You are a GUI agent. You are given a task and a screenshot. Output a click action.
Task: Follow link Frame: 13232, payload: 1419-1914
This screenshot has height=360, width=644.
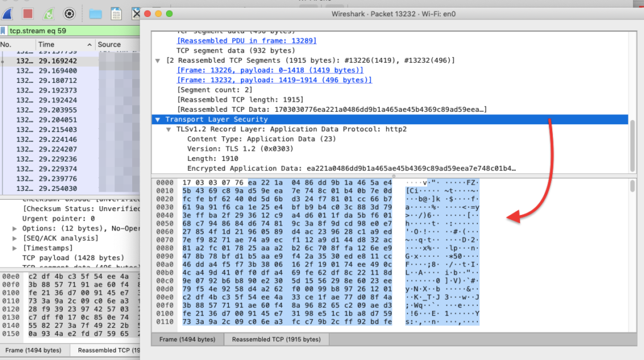[274, 80]
